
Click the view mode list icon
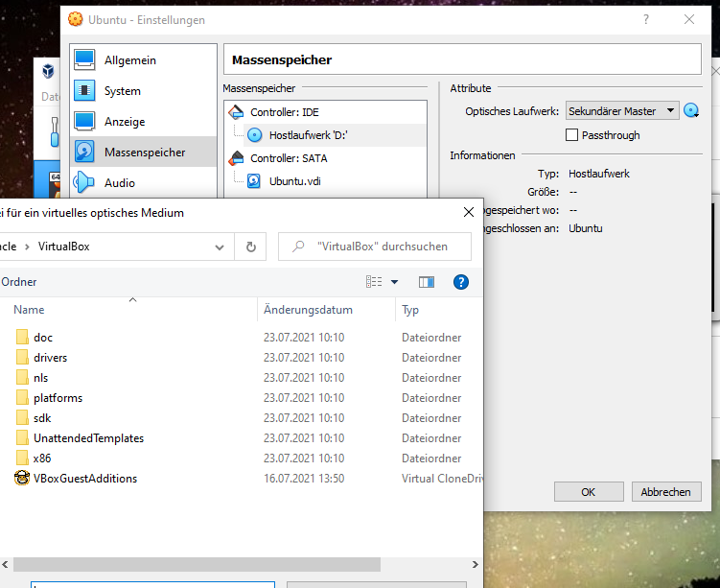(x=374, y=282)
